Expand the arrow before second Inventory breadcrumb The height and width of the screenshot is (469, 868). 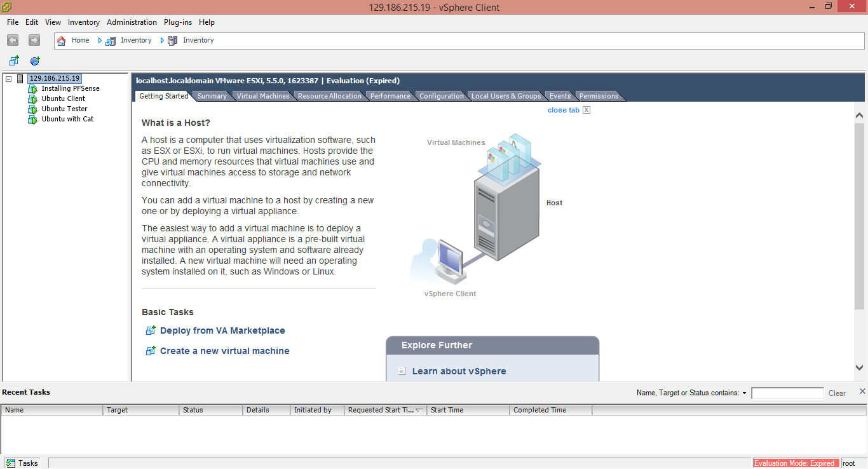coord(162,41)
